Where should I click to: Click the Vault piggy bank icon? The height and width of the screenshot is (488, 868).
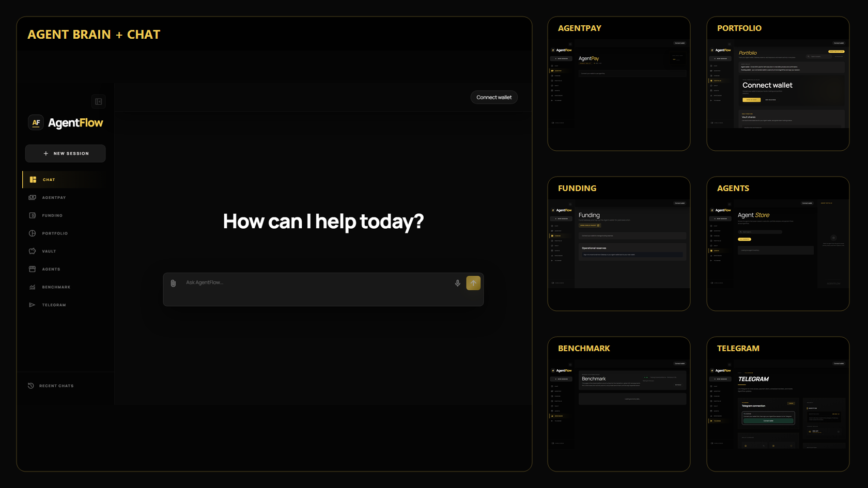pyautogui.click(x=32, y=251)
